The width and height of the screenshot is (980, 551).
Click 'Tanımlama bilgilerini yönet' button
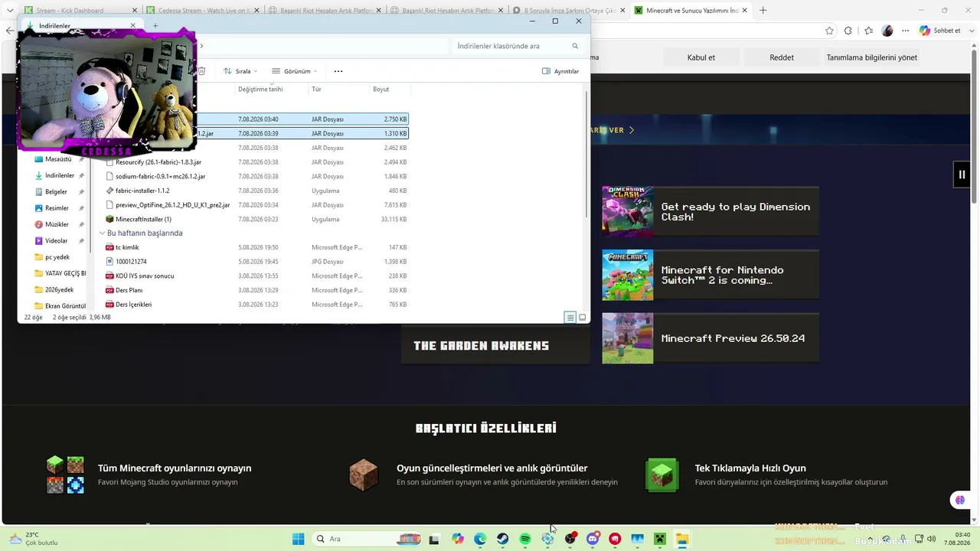872,57
